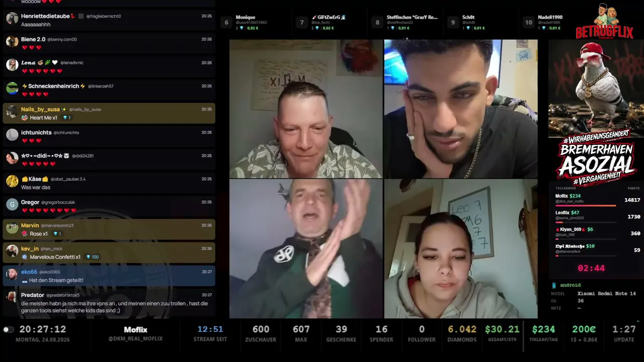Screen dimensions: 644x362
Task: Click Moflix's 14817 points value
Action: click(632, 200)
